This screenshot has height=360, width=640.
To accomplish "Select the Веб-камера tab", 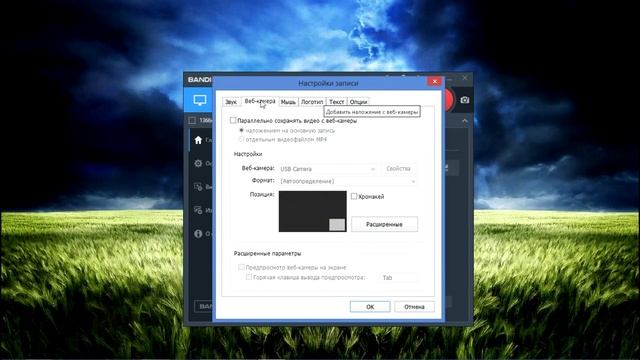I will pyautogui.click(x=260, y=101).
